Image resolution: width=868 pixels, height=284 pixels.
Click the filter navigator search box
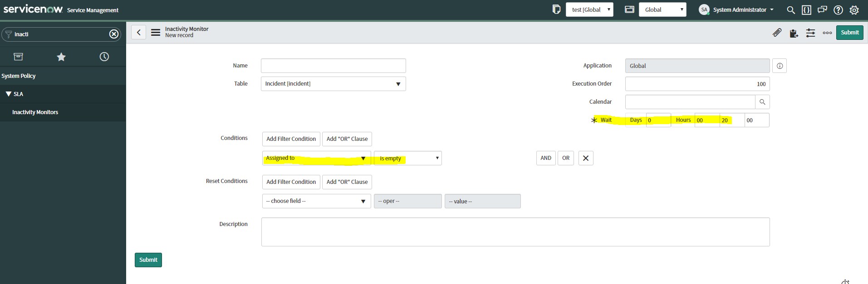coord(61,34)
